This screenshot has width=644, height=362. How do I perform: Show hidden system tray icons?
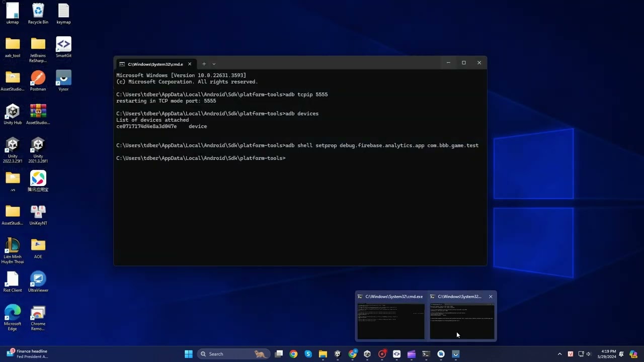[559, 354]
